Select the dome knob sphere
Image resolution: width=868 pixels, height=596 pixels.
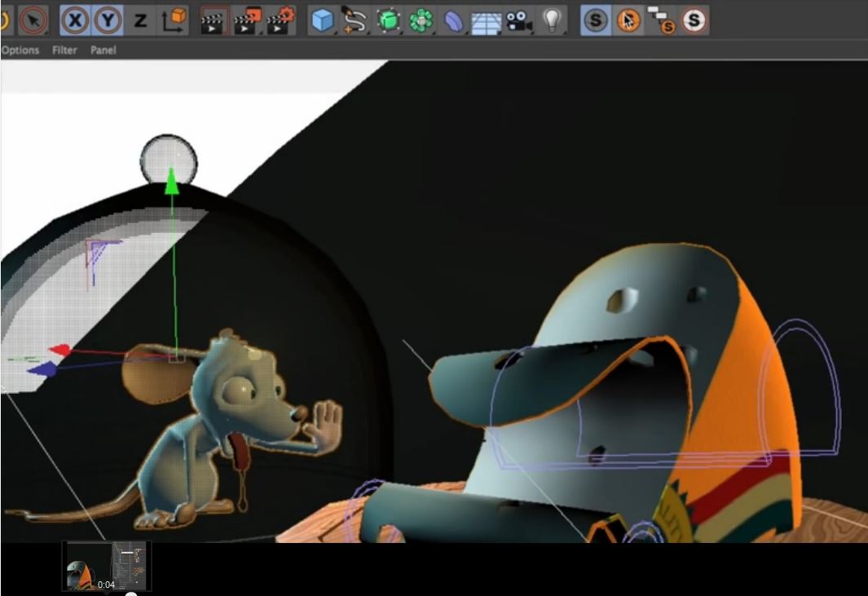coord(168,160)
